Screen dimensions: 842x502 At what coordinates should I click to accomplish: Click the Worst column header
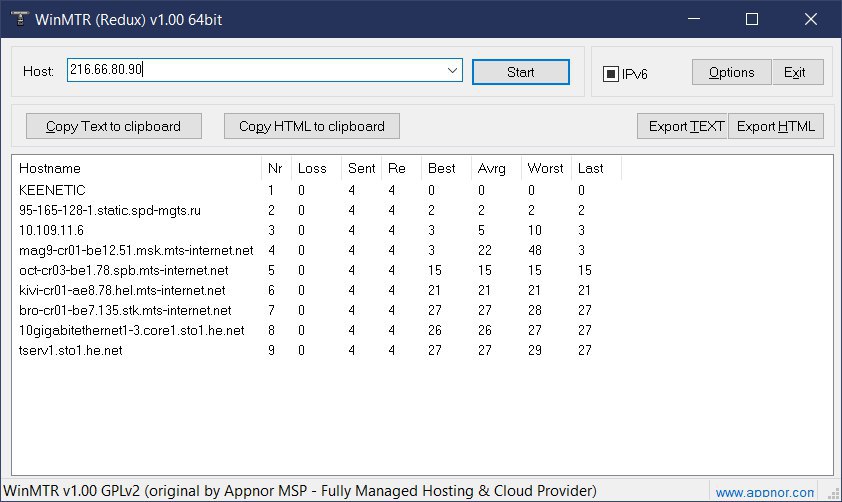(546, 168)
